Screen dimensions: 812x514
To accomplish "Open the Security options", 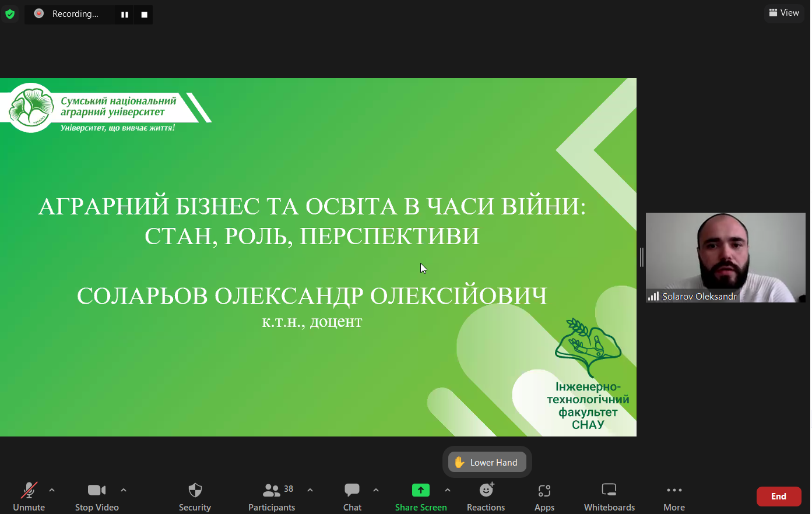I will [195, 497].
